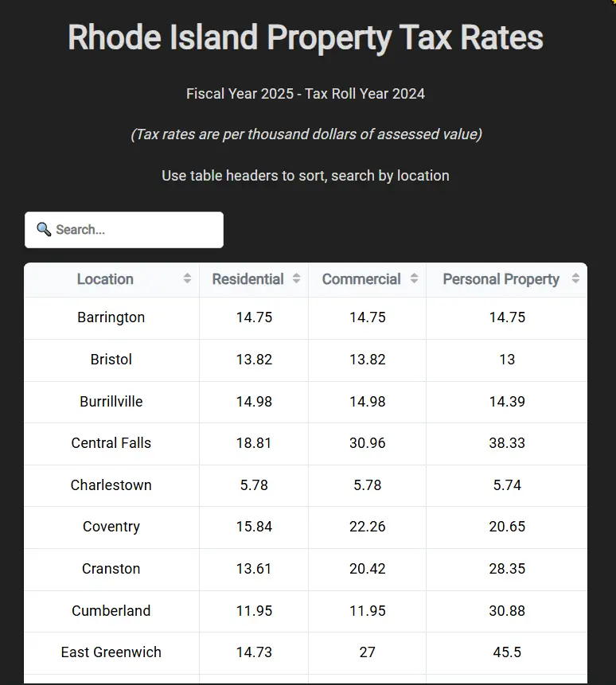Click the Residential column sort arrows
This screenshot has width=616, height=685.
pyautogui.click(x=297, y=279)
